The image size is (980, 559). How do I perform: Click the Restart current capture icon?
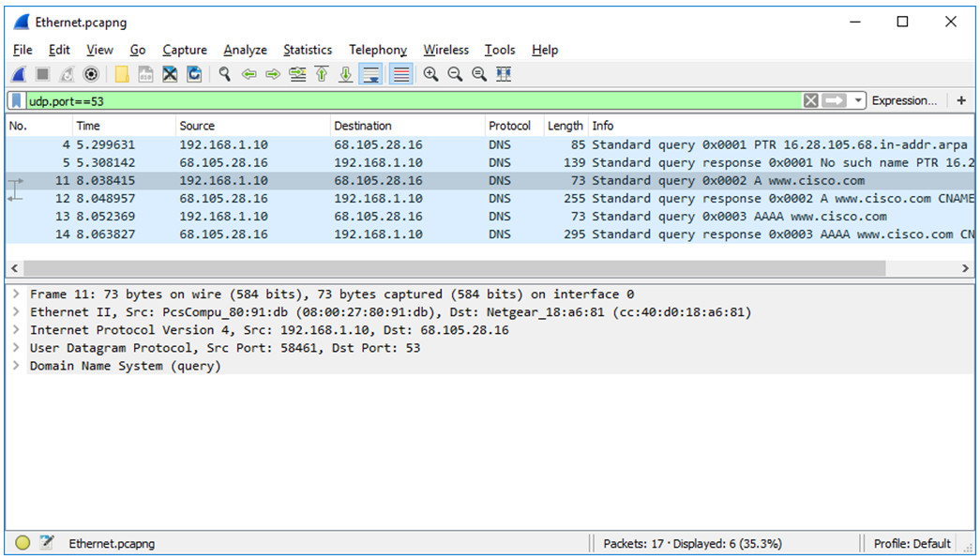point(64,74)
